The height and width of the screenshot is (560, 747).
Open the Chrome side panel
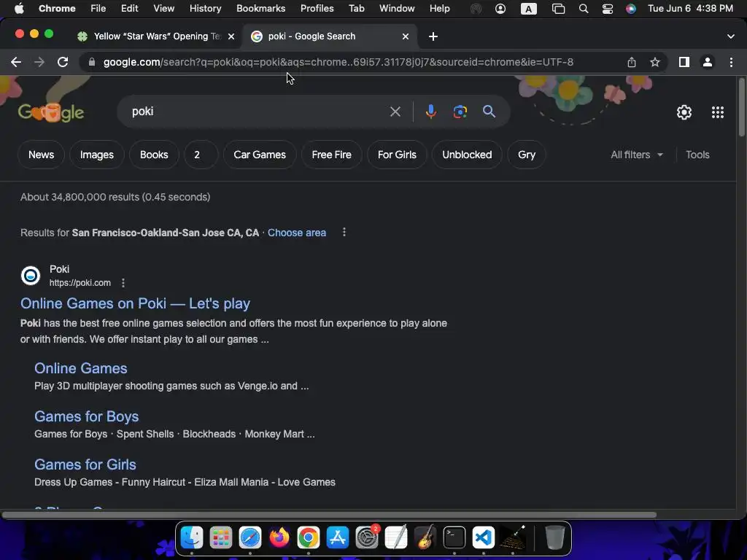(684, 62)
